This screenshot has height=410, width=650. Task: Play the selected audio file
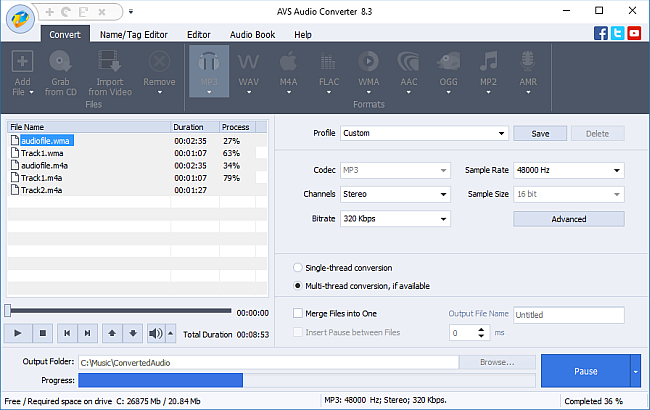click(x=18, y=333)
